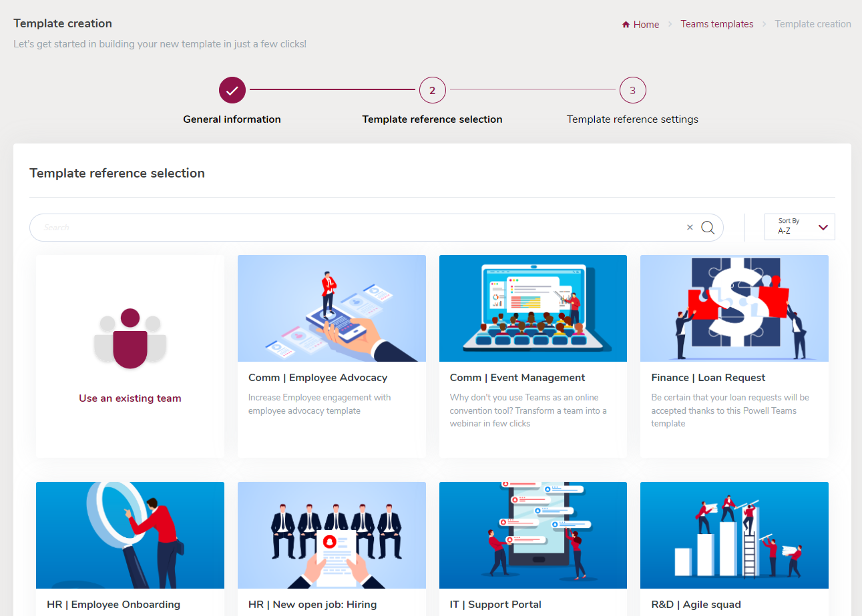Select step 3 circle in the wizard
Image resolution: width=862 pixels, height=616 pixels.
633,90
